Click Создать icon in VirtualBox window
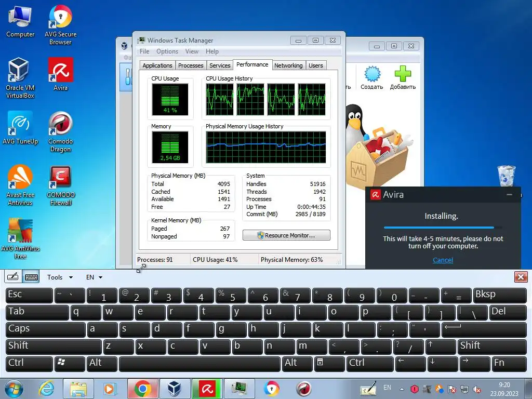 (372, 78)
